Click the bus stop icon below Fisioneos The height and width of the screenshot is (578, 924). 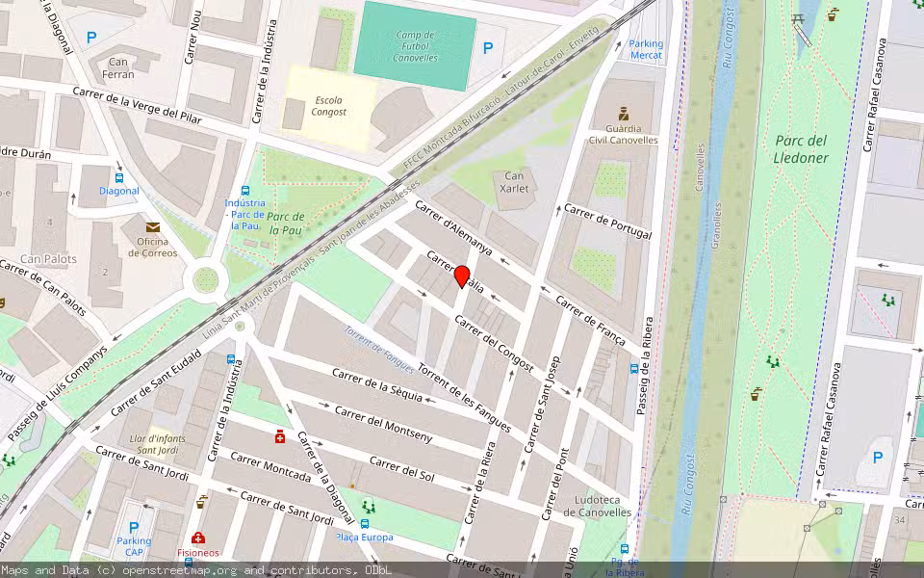(x=190, y=561)
